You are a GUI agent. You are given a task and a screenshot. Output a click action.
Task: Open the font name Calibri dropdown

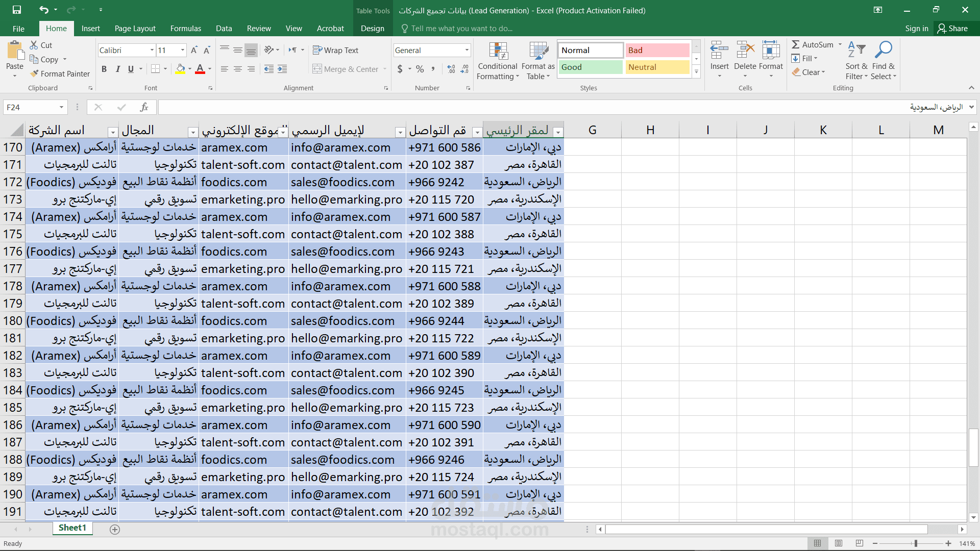[152, 50]
